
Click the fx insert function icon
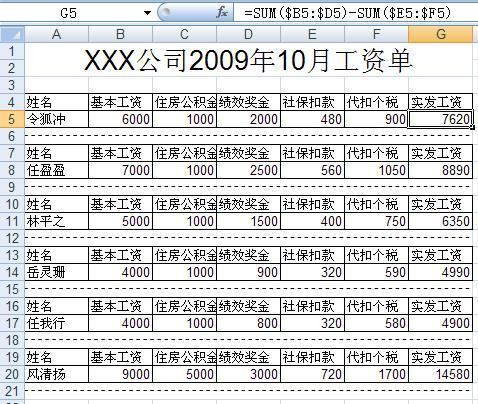click(222, 13)
